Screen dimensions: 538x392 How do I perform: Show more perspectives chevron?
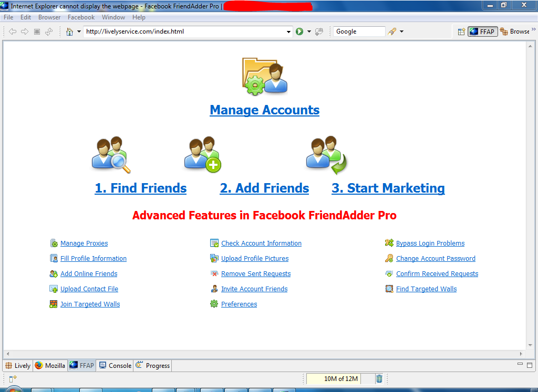pyautogui.click(x=534, y=29)
